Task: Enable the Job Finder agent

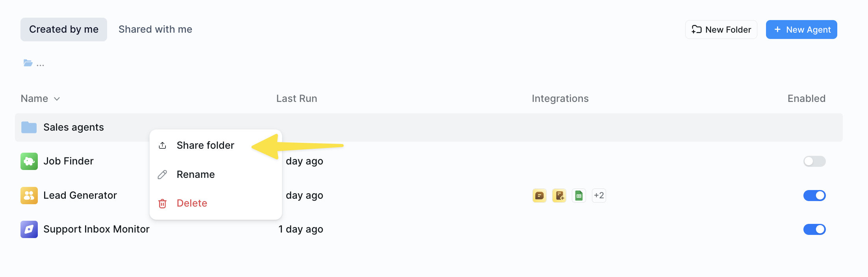Action: coord(814,161)
